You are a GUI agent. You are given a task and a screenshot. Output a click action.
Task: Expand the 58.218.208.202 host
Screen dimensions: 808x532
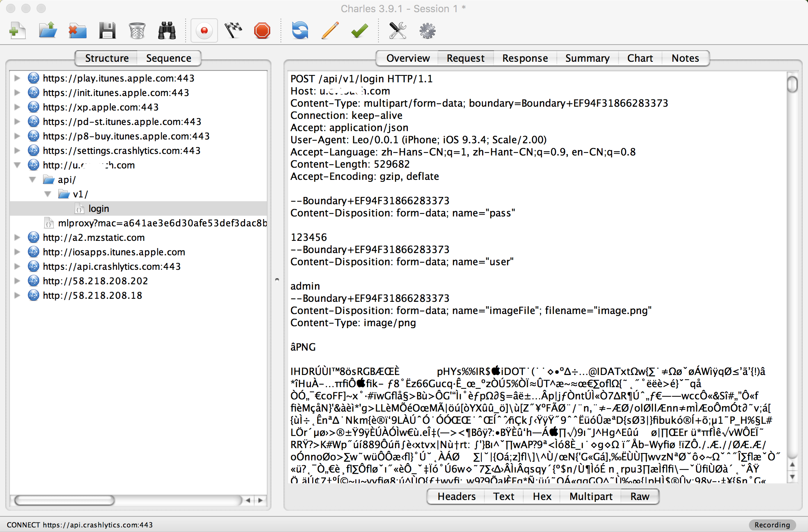(x=17, y=281)
